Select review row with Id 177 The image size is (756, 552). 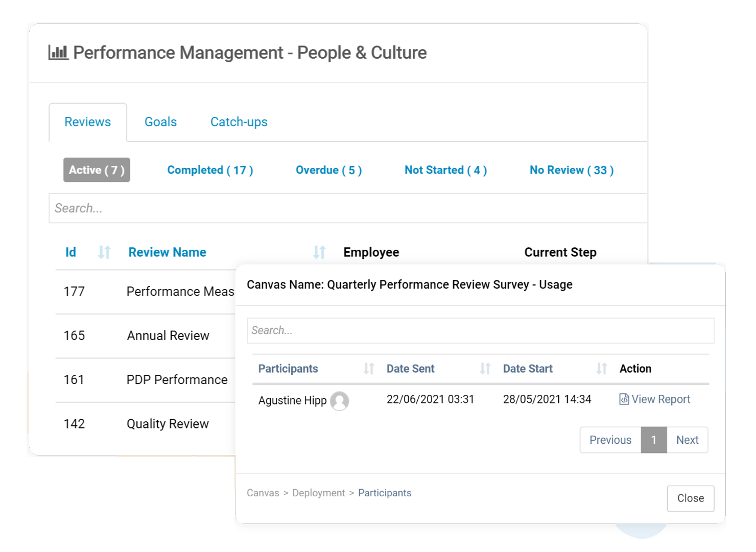click(x=74, y=292)
